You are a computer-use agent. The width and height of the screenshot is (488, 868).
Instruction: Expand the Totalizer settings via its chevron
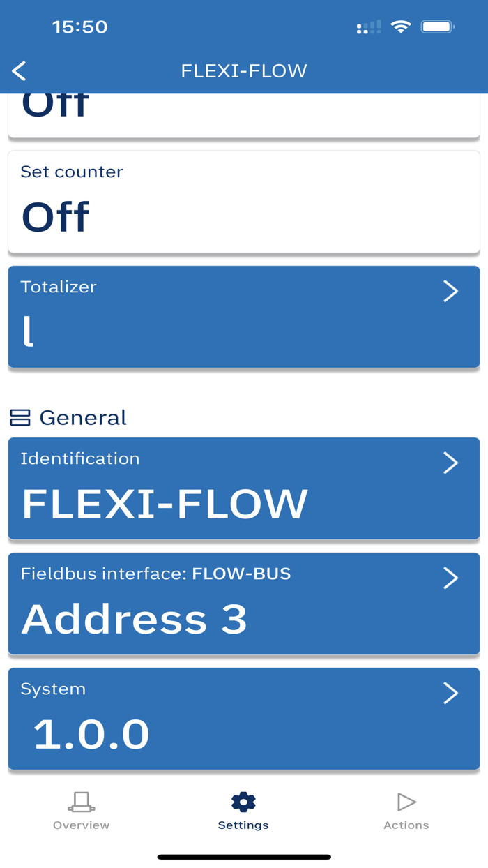tap(450, 292)
